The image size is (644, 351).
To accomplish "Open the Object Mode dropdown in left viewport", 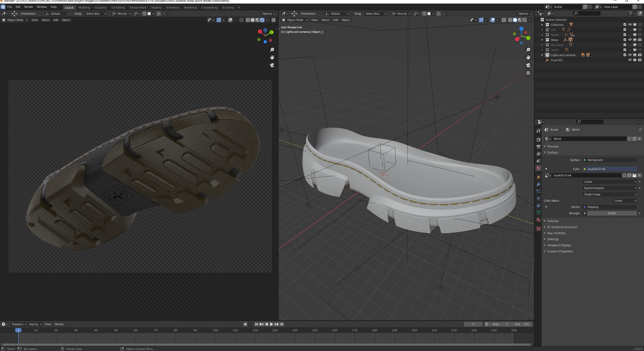I will click(15, 20).
